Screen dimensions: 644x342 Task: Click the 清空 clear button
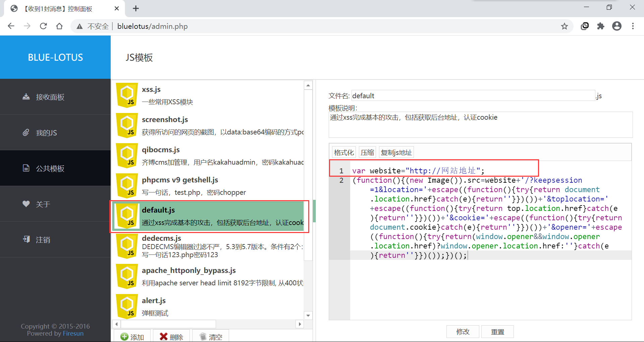(x=211, y=337)
